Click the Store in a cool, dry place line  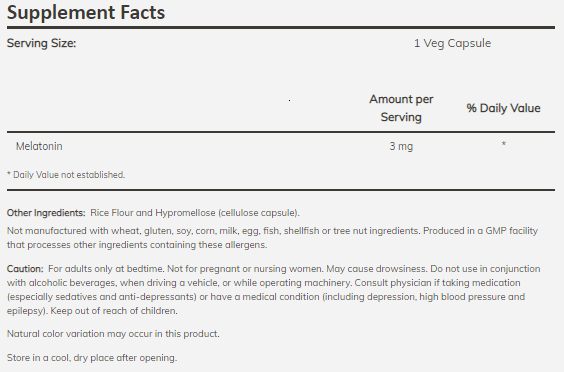92,358
